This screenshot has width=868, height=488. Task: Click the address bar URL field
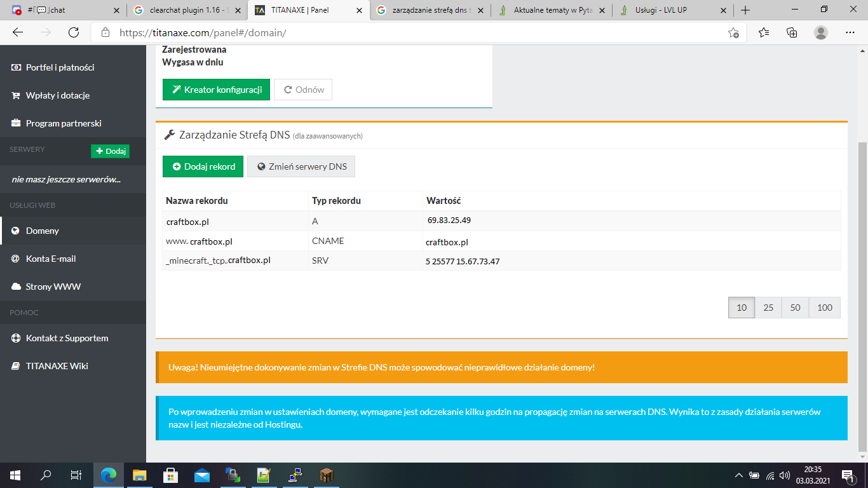click(x=407, y=32)
